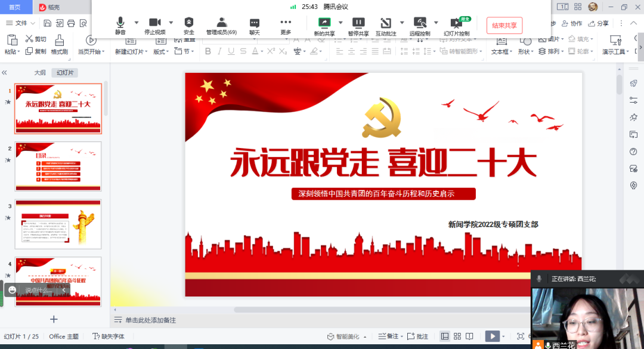This screenshot has height=349, width=644.
Task: Open 互动批注 annotation tool
Action: click(x=386, y=26)
